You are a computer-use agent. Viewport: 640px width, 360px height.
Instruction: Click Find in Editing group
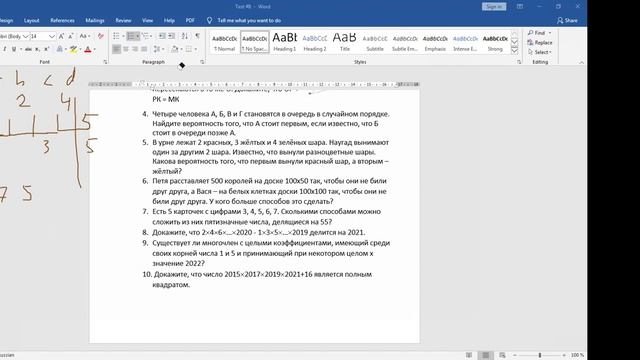coord(540,33)
